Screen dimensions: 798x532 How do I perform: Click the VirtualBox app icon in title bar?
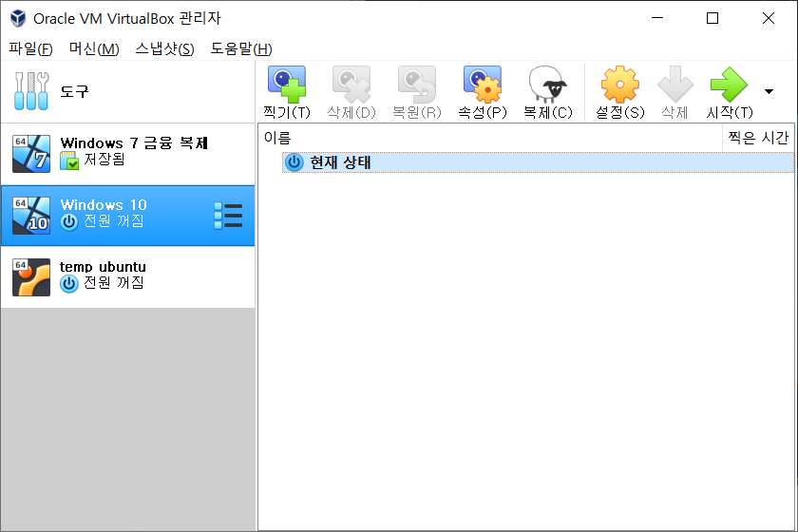pos(18,18)
